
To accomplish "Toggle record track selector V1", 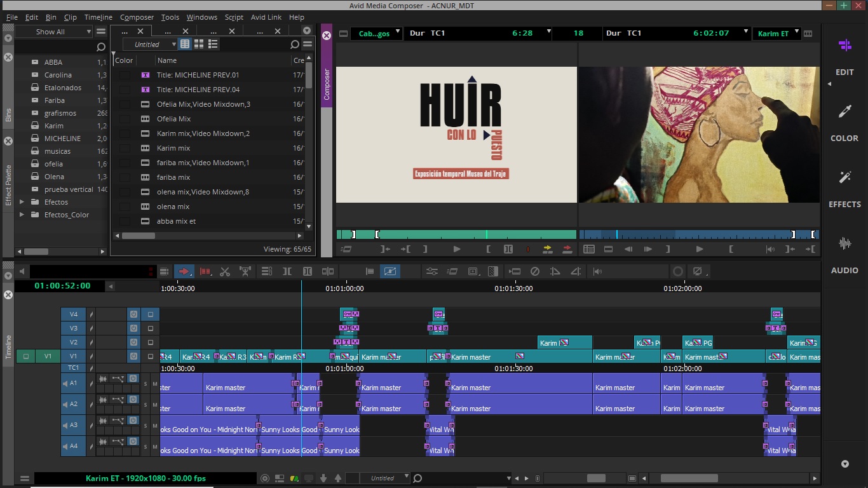I will tap(74, 356).
